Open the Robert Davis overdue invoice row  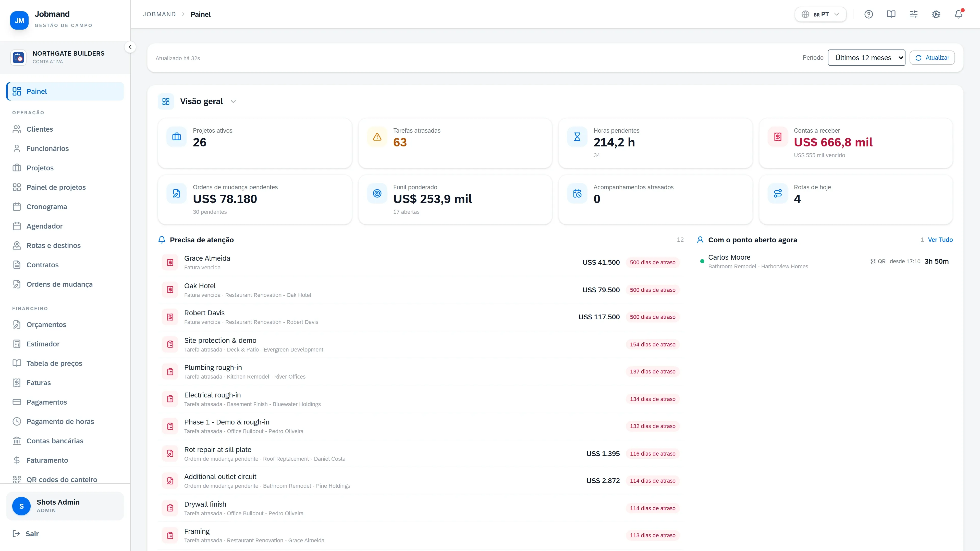[420, 317]
